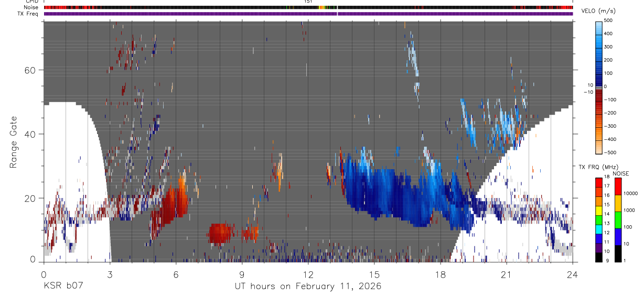Click the 20 tick on Range Gate axis
The width and height of the screenshot is (644, 297).
pyautogui.click(x=31, y=198)
